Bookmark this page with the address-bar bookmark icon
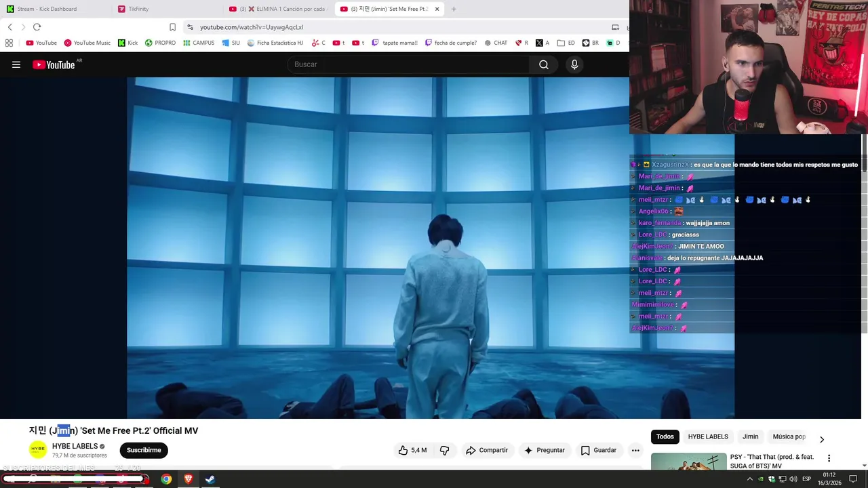The image size is (868, 488). (x=172, y=27)
